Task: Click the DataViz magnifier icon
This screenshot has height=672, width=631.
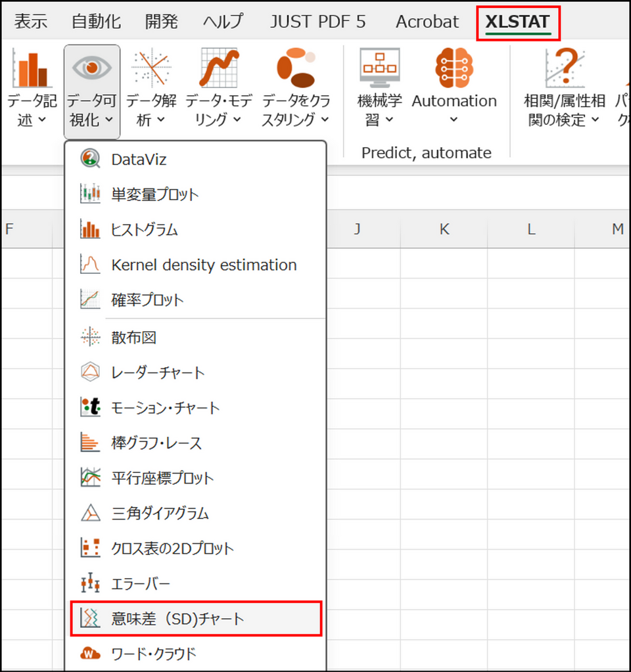Action: click(90, 159)
